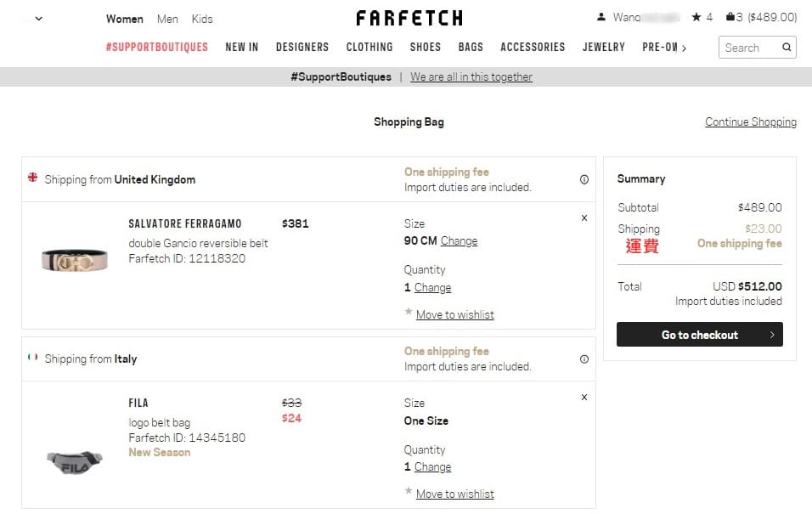Screen dimensions: 812x514
Task: Open the shipping info icon for Italy
Action: pyautogui.click(x=584, y=358)
